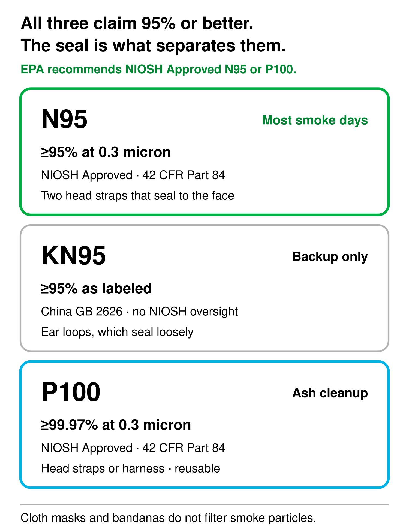
Task: Click the gray divider above the footer
Action: 204,505
